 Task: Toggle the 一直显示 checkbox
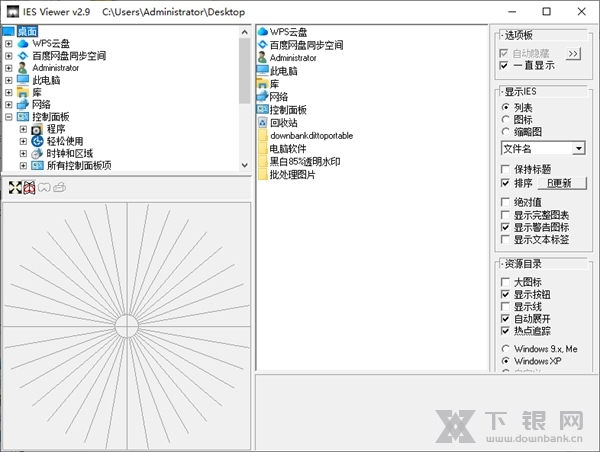tap(504, 65)
